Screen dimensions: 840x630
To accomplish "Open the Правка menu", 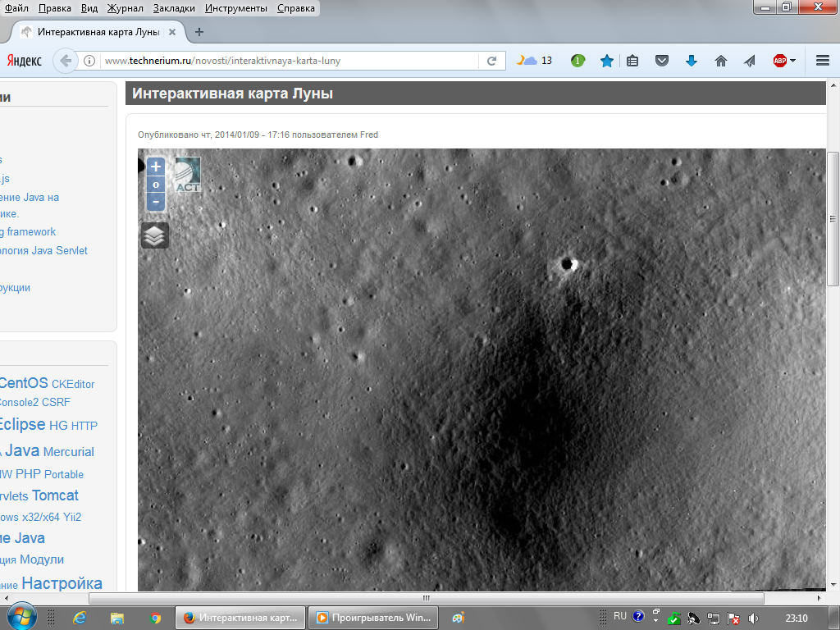I will [x=55, y=8].
